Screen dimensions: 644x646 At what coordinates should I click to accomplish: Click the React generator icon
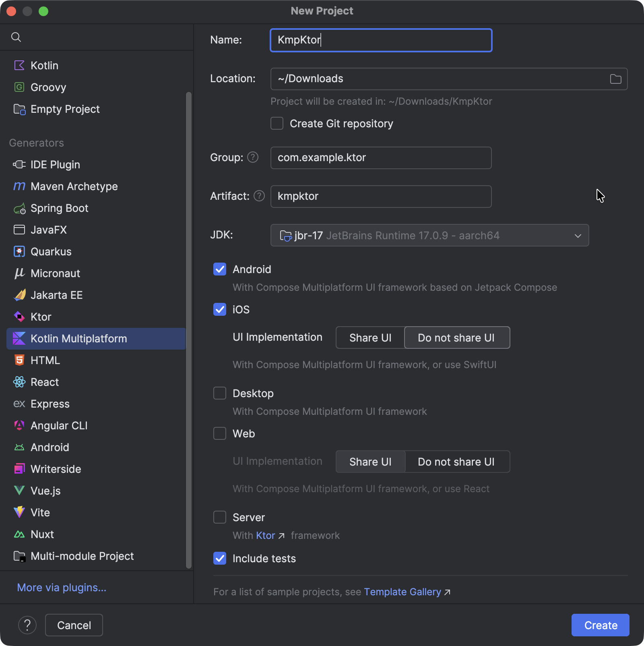19,382
